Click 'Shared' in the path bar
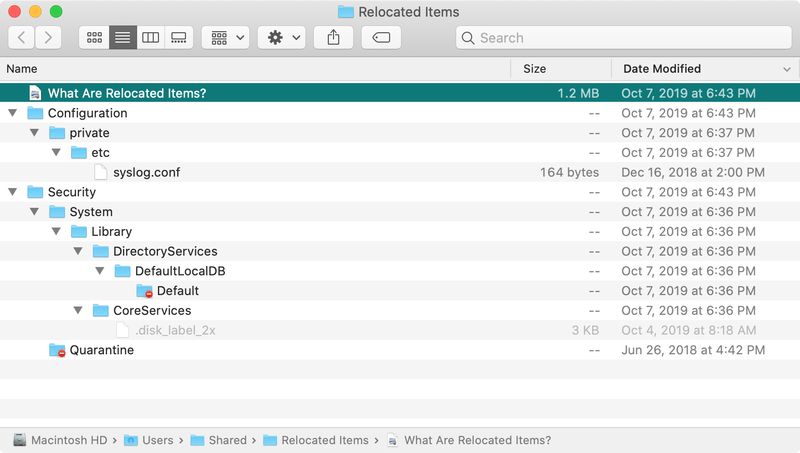This screenshot has width=800, height=453. (x=228, y=440)
